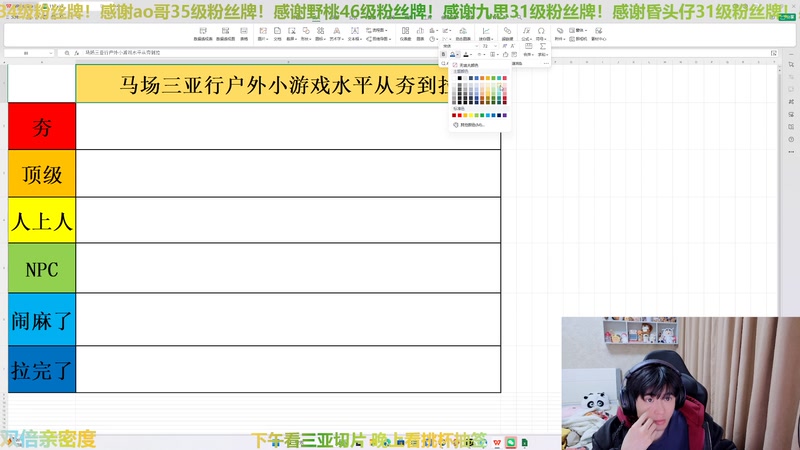This screenshot has height=450, width=800.
Task: Pick the black theme color swatch
Action: (x=459, y=78)
